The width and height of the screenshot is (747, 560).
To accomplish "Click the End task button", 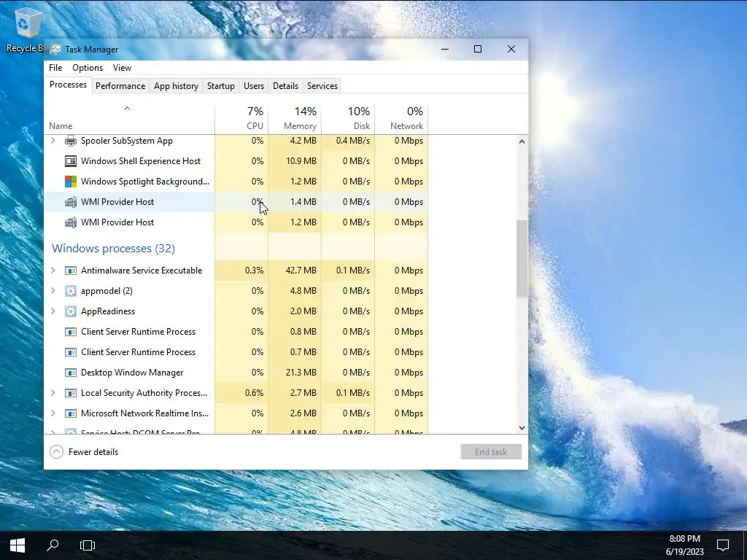I will pos(491,452).
